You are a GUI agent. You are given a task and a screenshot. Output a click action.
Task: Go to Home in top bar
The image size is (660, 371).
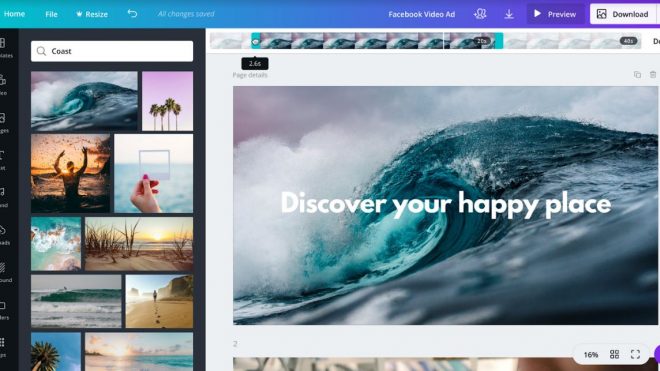click(x=14, y=14)
